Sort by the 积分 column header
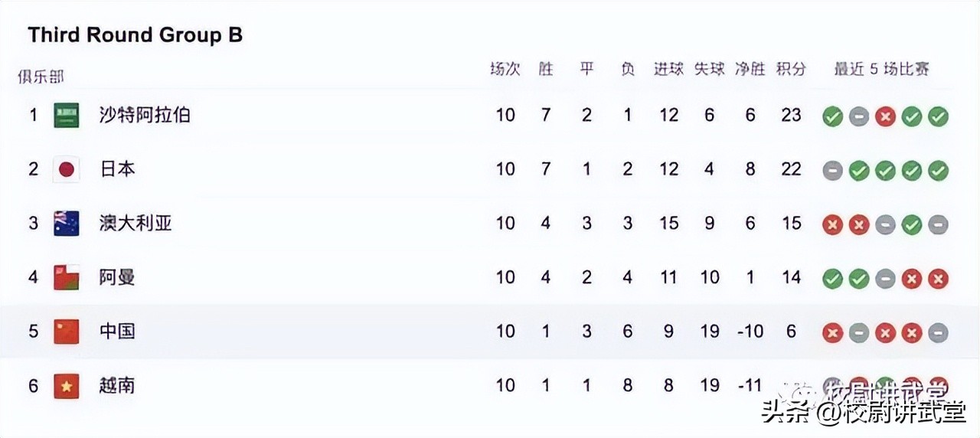The height and width of the screenshot is (438, 980). (x=791, y=69)
